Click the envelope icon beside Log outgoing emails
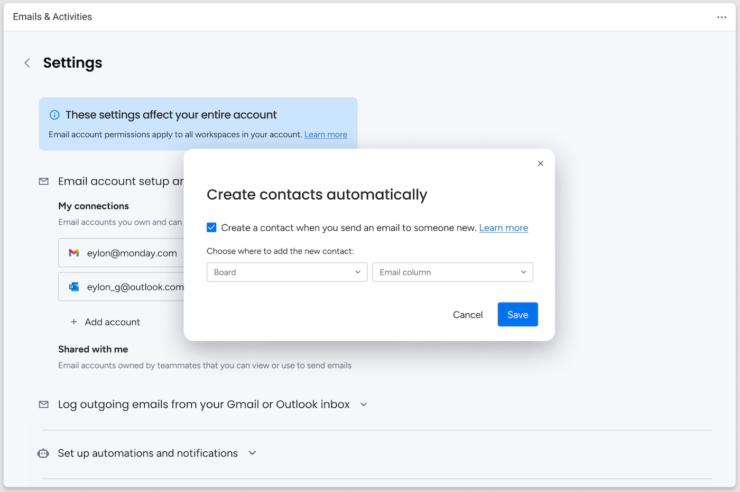 (x=43, y=405)
